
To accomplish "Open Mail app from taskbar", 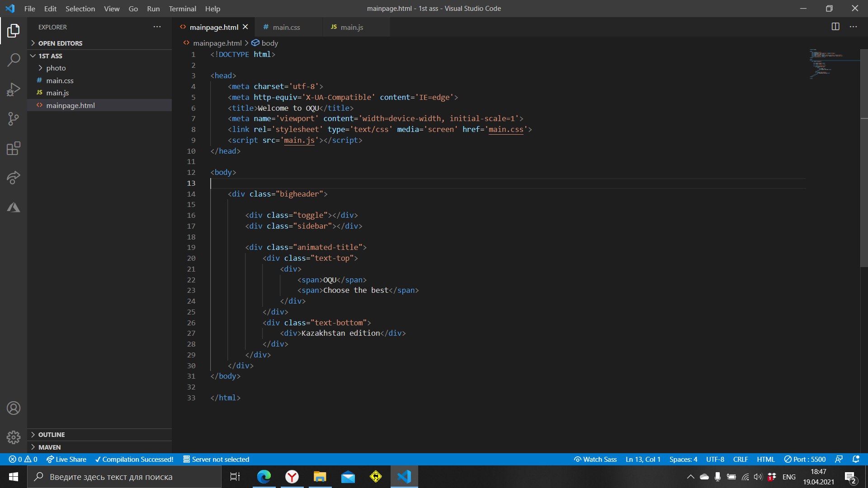I will click(348, 477).
